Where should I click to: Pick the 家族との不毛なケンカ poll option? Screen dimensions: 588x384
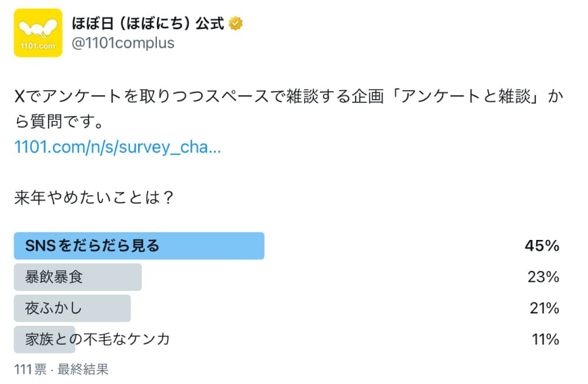click(x=98, y=339)
